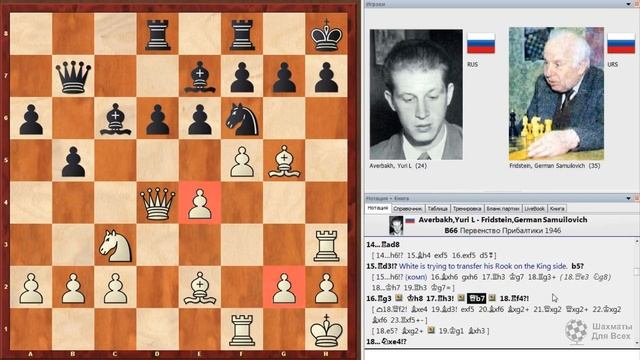Open the LiveBook tab
This screenshot has width=640, height=360.
(x=534, y=209)
